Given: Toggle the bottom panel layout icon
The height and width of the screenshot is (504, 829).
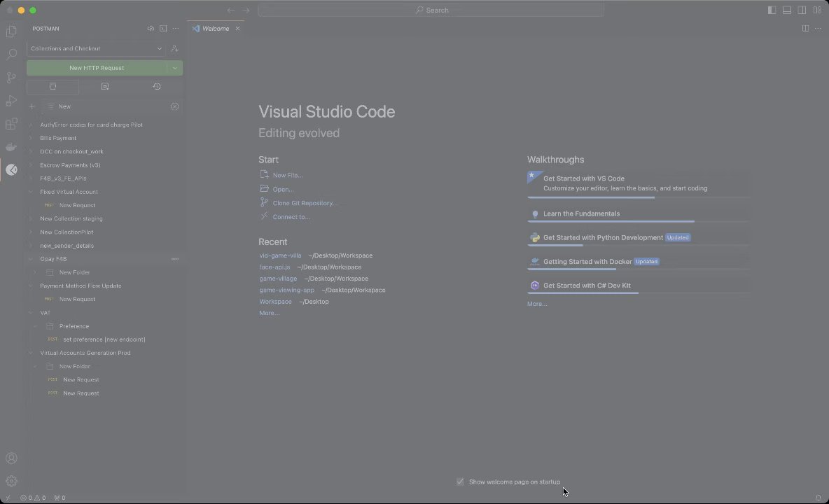Looking at the screenshot, I should pos(787,10).
